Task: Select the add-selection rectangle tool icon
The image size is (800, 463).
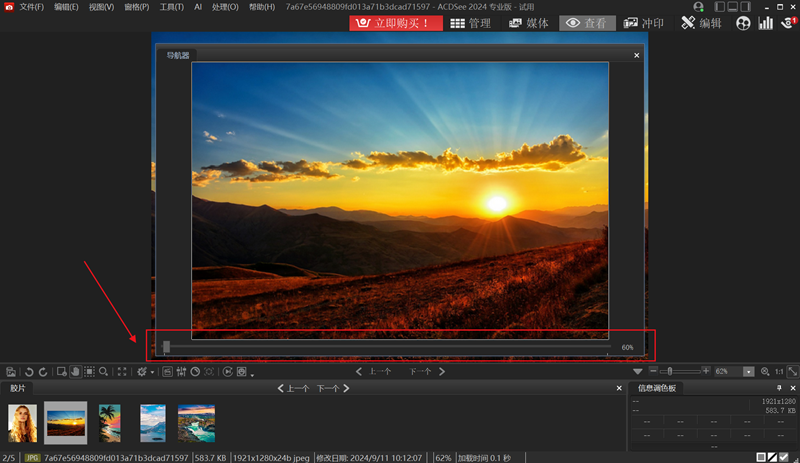Action: 61,372
